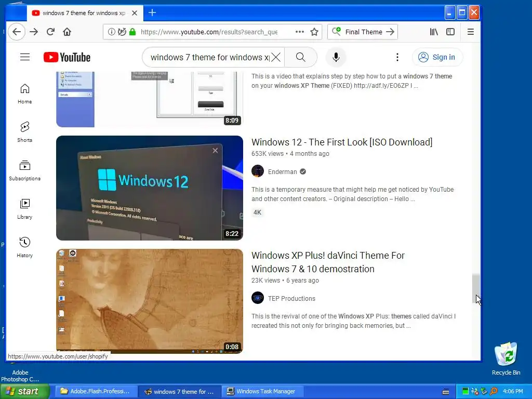Image resolution: width=532 pixels, height=399 pixels.
Task: Select the windows 7 theme browser taskbar button
Action: point(179,392)
